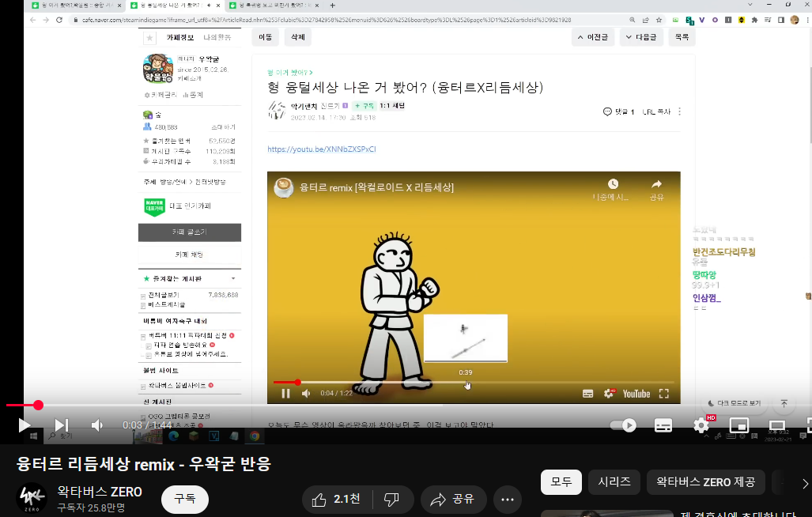The image size is (812, 517).
Task: Open the outer player's HD settings gear
Action: [x=701, y=425]
